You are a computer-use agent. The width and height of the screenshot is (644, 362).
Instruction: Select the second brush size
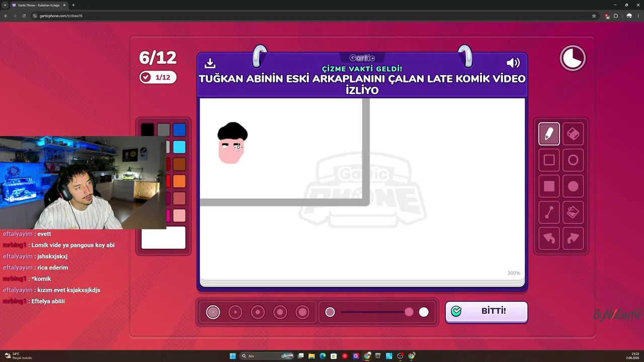pos(235,312)
